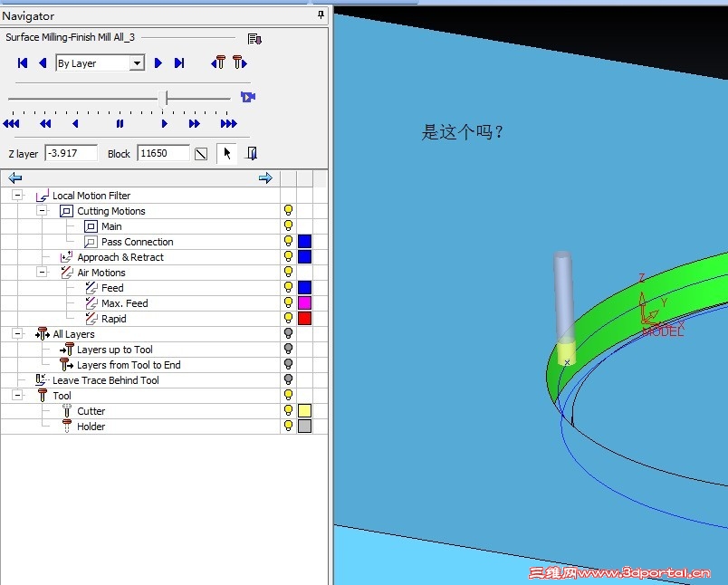Click the yellow cutter tip in 3D view

567,354
